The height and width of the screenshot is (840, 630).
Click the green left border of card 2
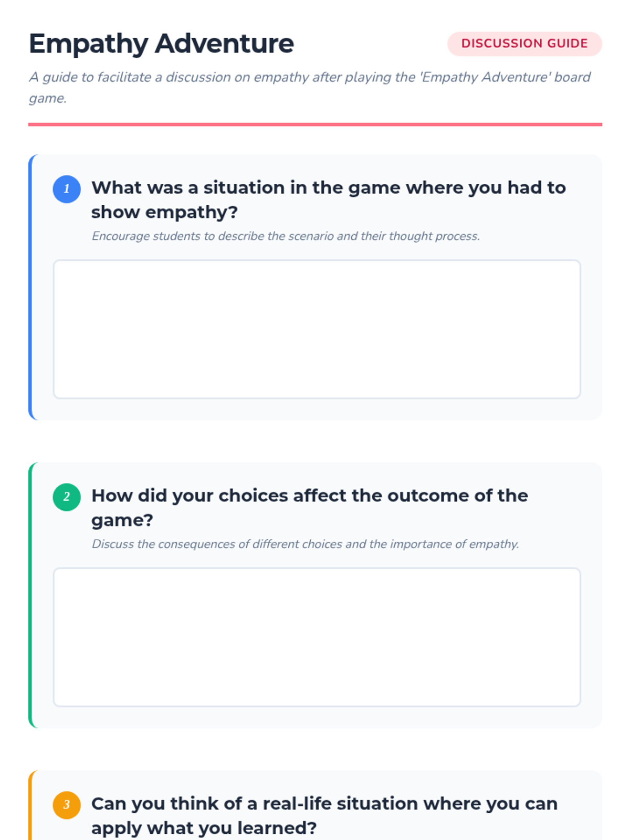pos(30,595)
